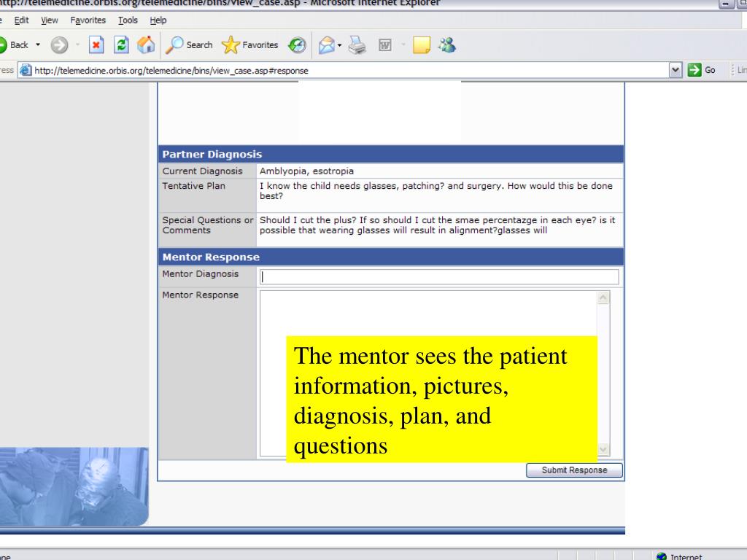Edit with Word icon
Viewport: 747px width, 560px height.
click(385, 45)
